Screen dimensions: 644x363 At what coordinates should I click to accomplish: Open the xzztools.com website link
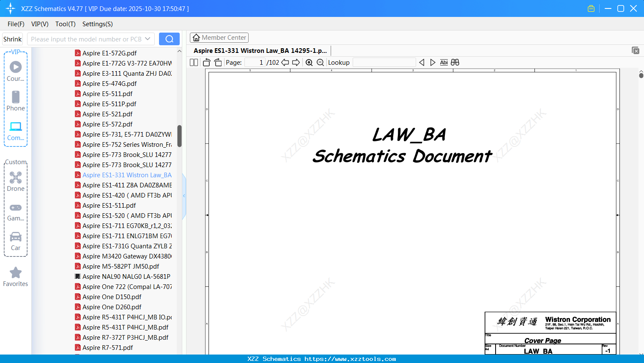(350, 359)
